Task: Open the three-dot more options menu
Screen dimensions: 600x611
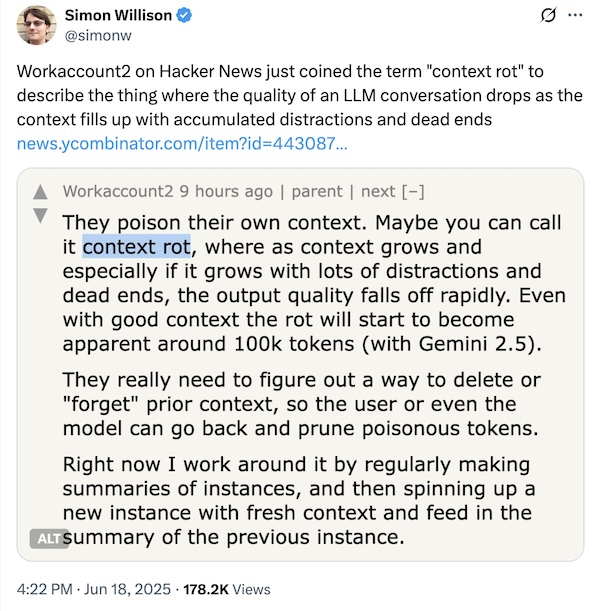Action: click(574, 17)
